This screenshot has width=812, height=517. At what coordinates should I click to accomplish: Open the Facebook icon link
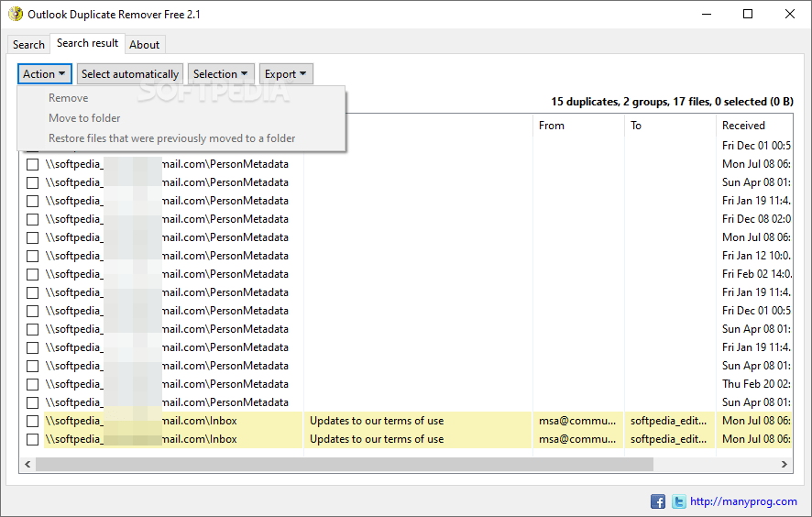658,501
